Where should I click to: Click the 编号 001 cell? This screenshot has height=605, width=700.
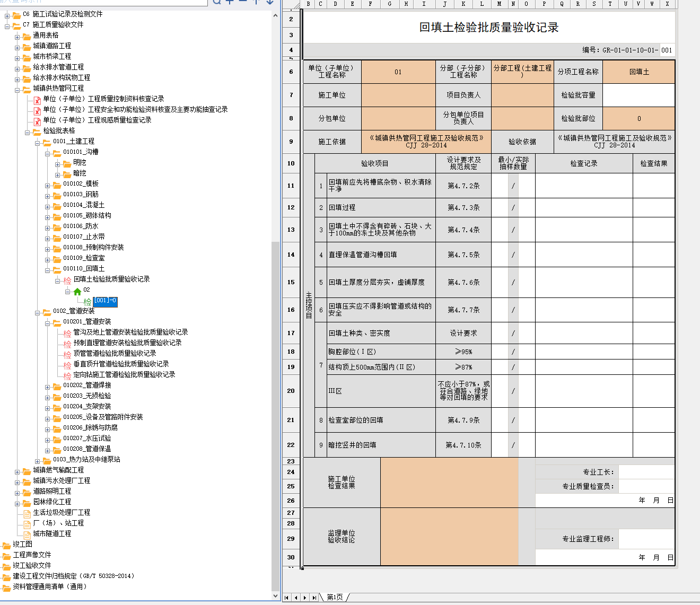click(x=667, y=50)
